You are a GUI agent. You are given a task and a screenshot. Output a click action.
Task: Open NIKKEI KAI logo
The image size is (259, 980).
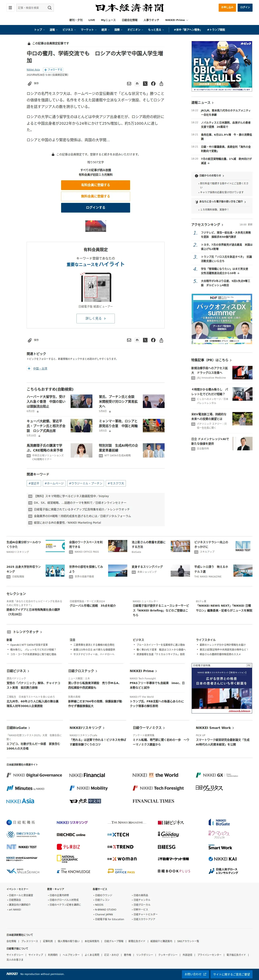point(222,859)
